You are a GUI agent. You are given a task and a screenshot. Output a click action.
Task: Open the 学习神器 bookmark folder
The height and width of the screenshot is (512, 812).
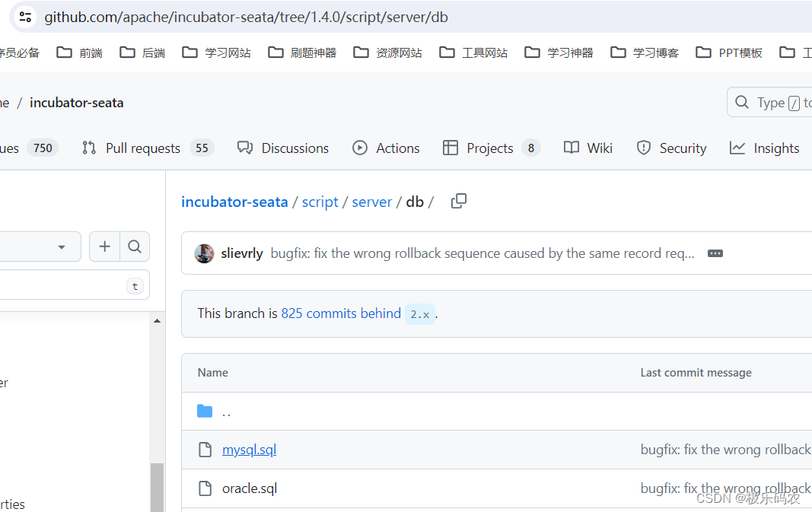[x=559, y=52]
